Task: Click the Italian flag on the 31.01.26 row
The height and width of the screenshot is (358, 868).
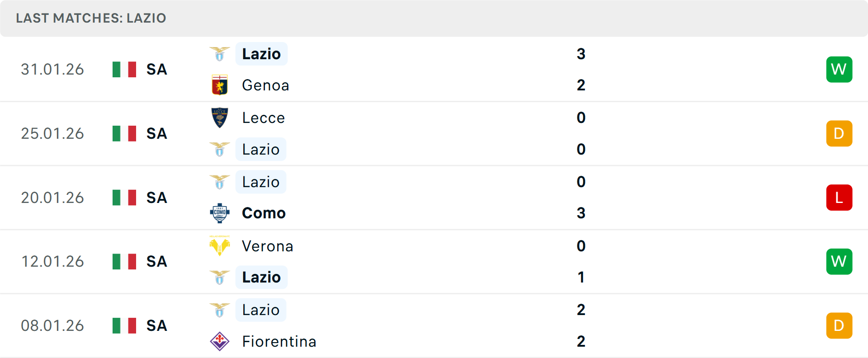Action: point(124,69)
